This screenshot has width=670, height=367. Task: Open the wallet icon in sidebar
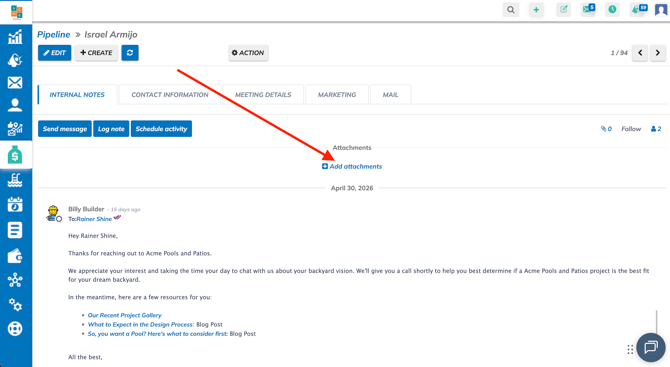pos(15,256)
